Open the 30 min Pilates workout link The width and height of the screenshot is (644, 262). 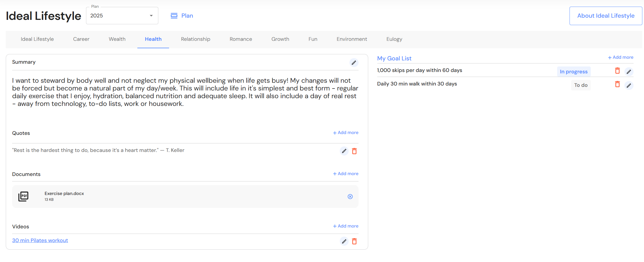40,240
